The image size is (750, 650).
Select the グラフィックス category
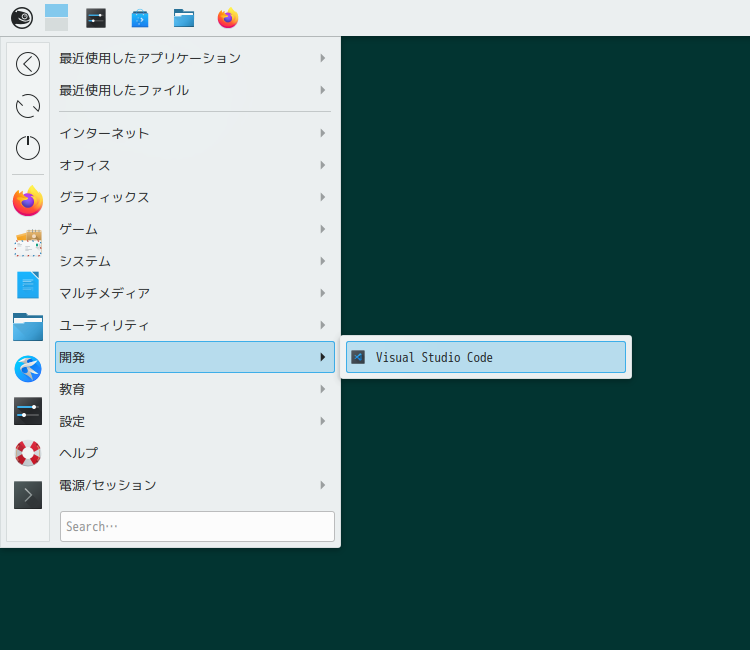[195, 197]
